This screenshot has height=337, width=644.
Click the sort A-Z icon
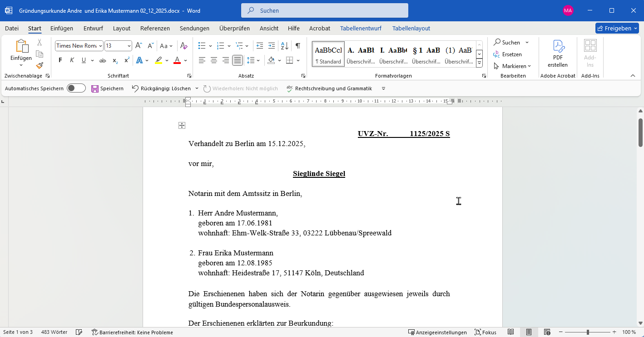point(284,46)
